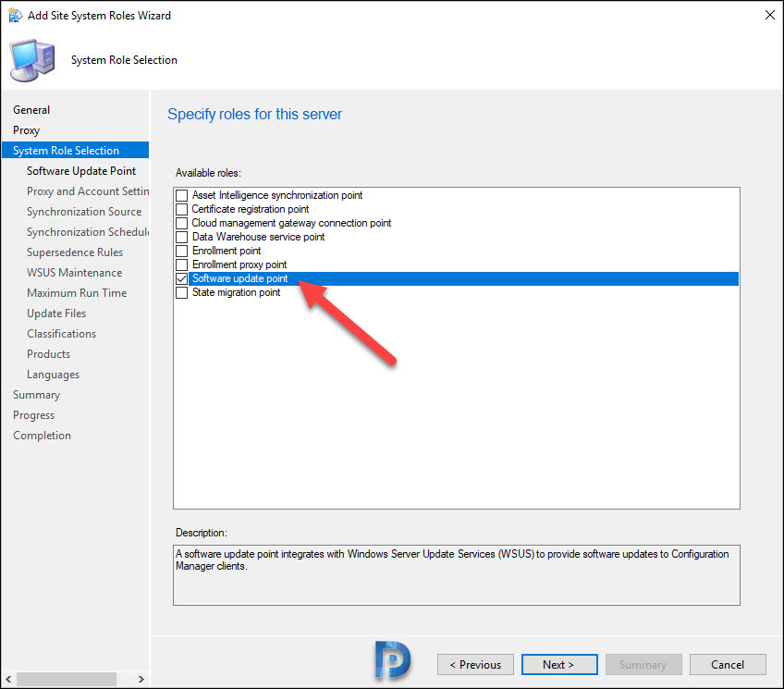The height and width of the screenshot is (689, 784).
Task: Go to Summary step in sidebar
Action: point(36,395)
